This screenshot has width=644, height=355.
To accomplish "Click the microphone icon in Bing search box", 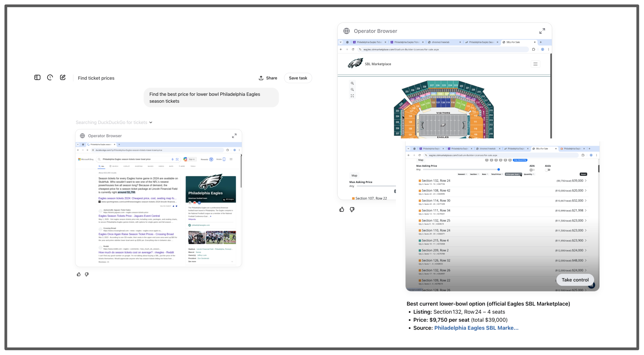I will [172, 159].
